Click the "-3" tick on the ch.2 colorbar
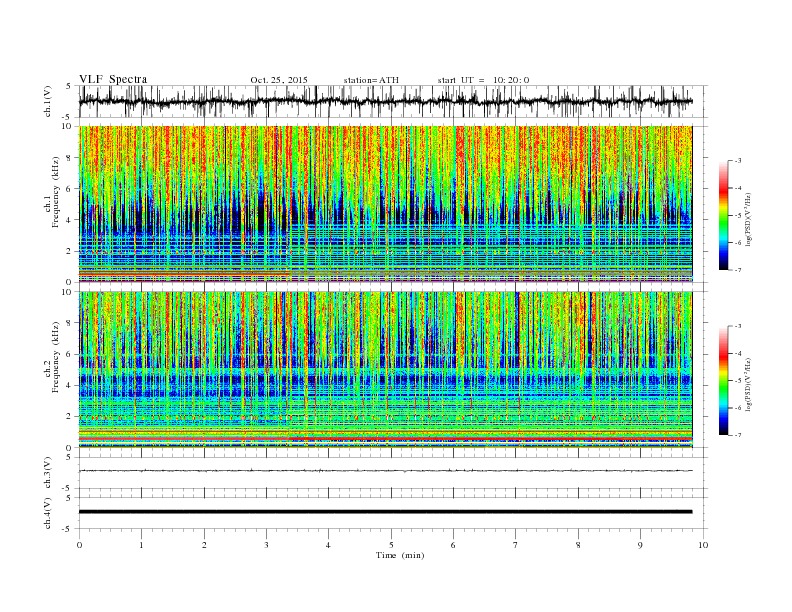Image resolution: width=792 pixels, height=612 pixels. tap(738, 326)
